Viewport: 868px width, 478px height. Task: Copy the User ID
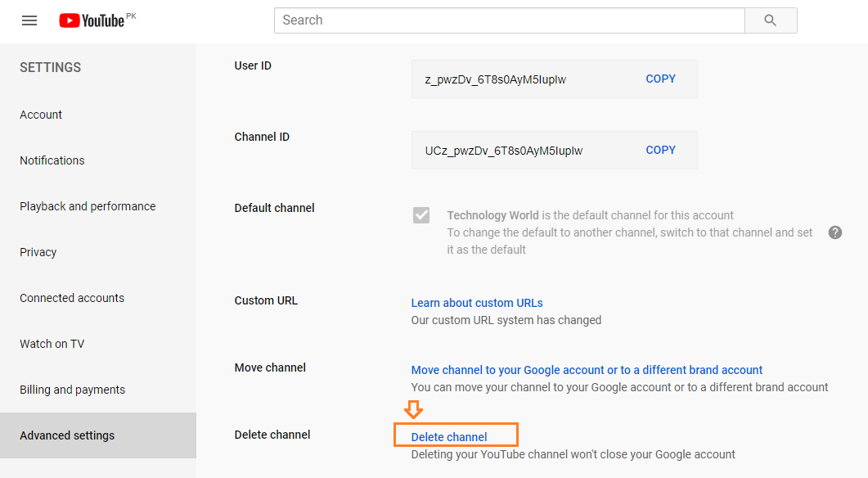pos(660,79)
